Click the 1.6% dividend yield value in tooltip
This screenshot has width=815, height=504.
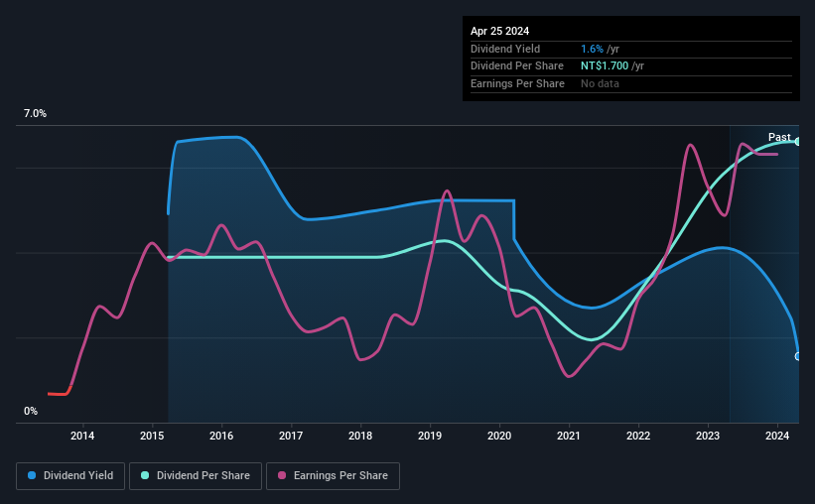592,49
